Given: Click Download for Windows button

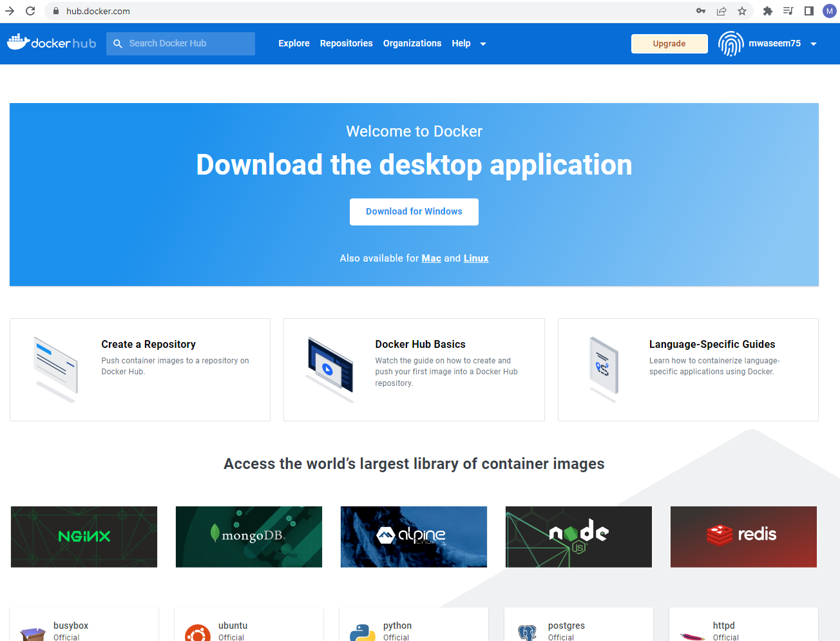Looking at the screenshot, I should coord(414,212).
